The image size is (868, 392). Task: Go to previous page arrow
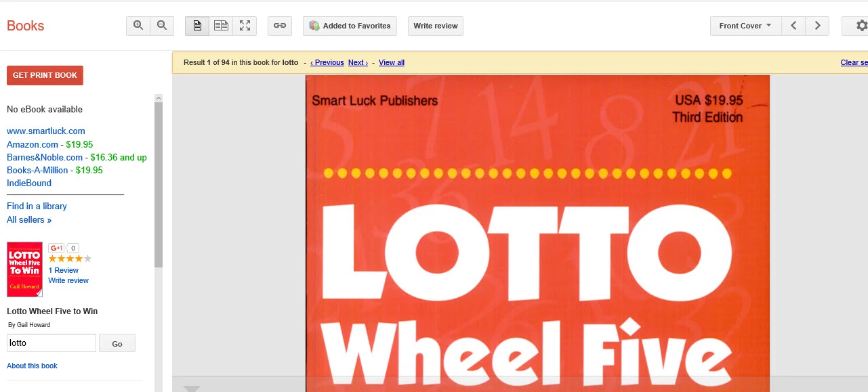(x=793, y=26)
